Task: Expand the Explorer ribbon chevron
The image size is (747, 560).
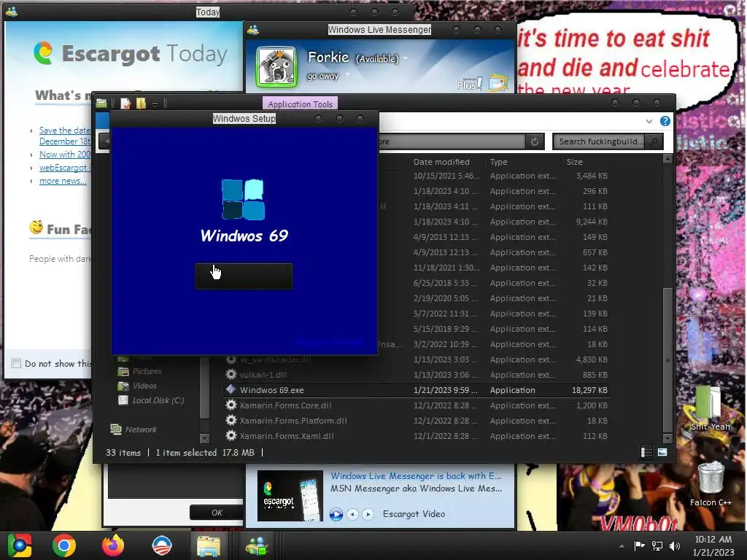Action: 649,121
